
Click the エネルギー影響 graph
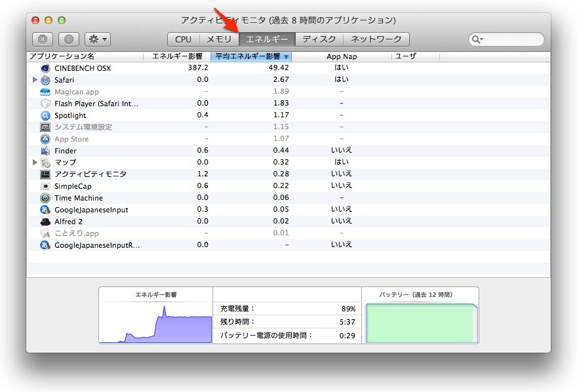point(156,323)
